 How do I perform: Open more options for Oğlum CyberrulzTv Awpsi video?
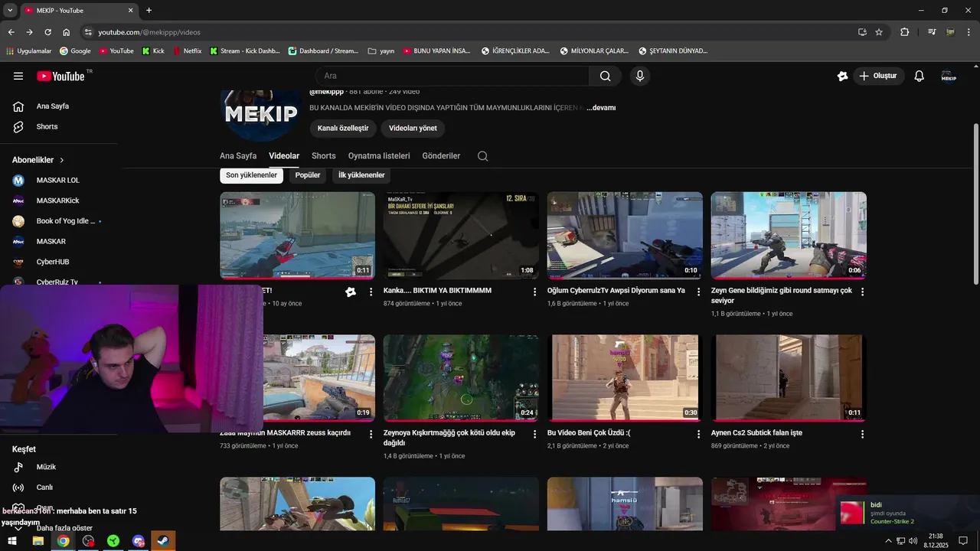click(x=698, y=292)
